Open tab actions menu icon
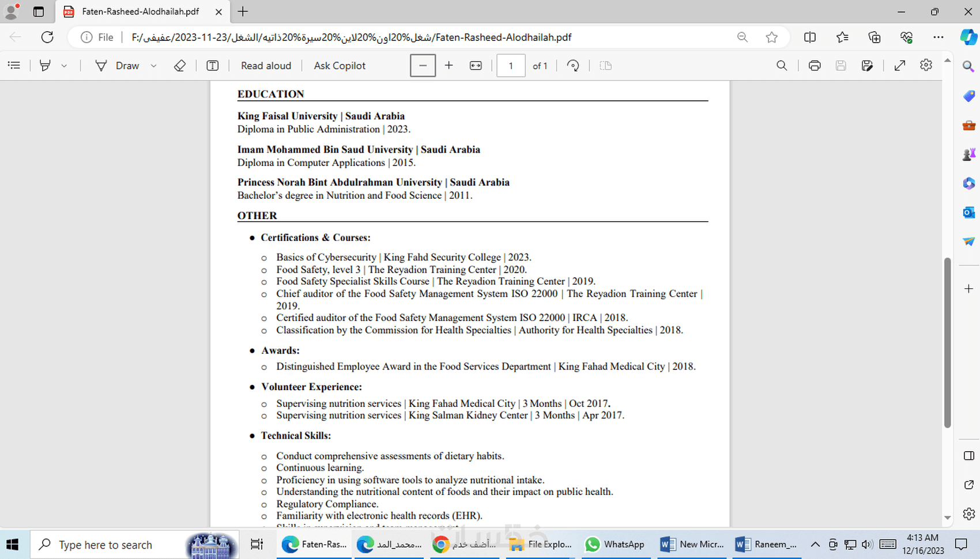Image resolution: width=980 pixels, height=559 pixels. (x=39, y=12)
